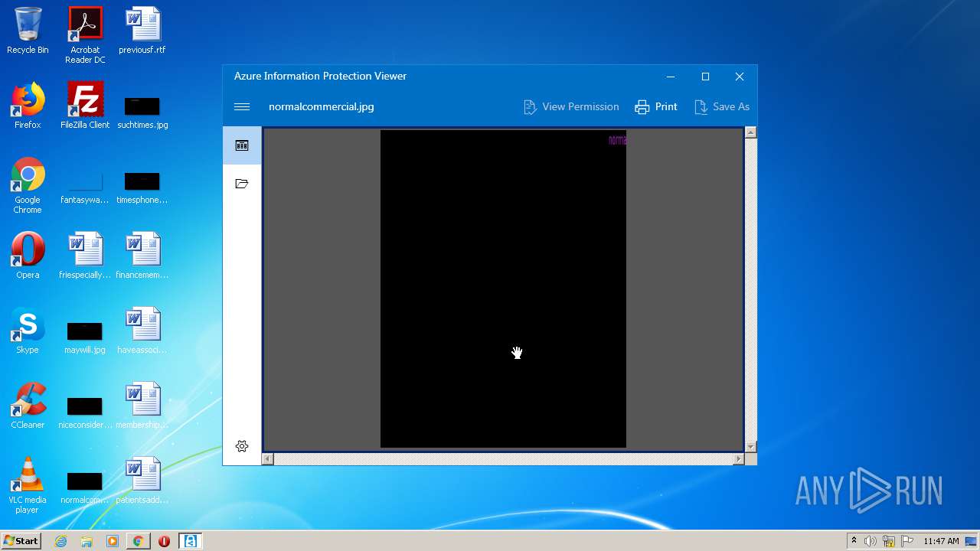Click Save As button
Image resolution: width=980 pixels, height=551 pixels.
coord(722,107)
